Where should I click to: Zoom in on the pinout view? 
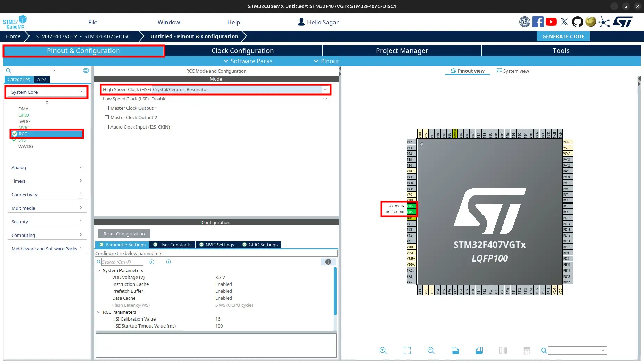[x=383, y=350]
